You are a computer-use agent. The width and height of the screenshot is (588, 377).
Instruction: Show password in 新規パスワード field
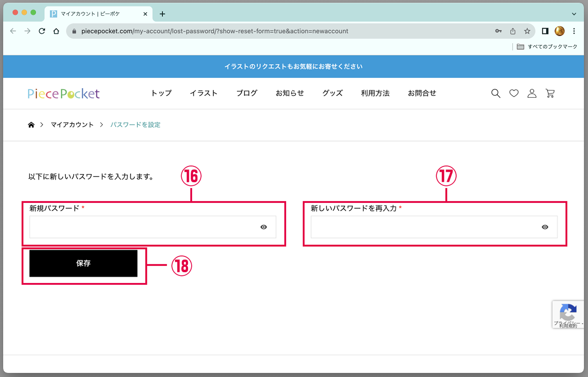coord(264,227)
